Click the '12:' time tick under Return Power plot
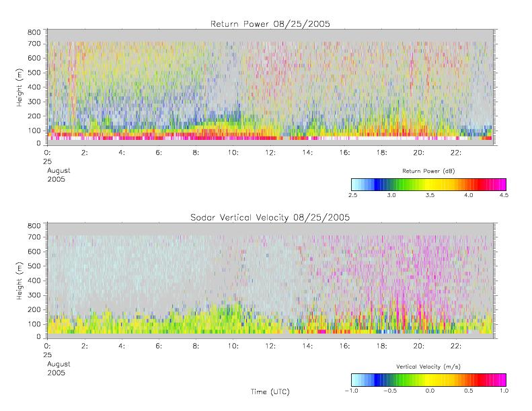The width and height of the screenshot is (532, 411). point(270,153)
